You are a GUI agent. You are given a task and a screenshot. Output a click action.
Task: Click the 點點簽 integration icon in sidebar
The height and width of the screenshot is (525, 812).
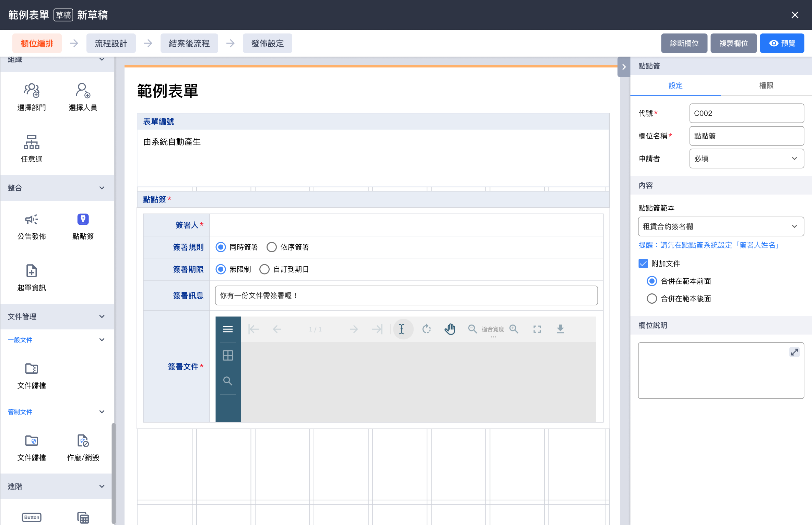pyautogui.click(x=83, y=220)
